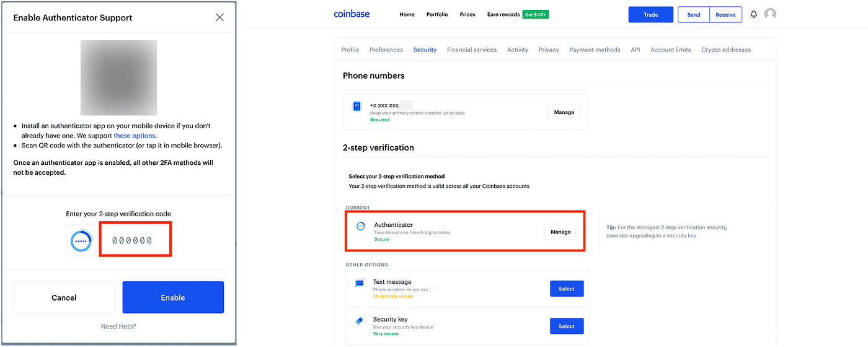The height and width of the screenshot is (347, 868).
Task: Click the 'Moderately secure' label
Action: click(393, 296)
